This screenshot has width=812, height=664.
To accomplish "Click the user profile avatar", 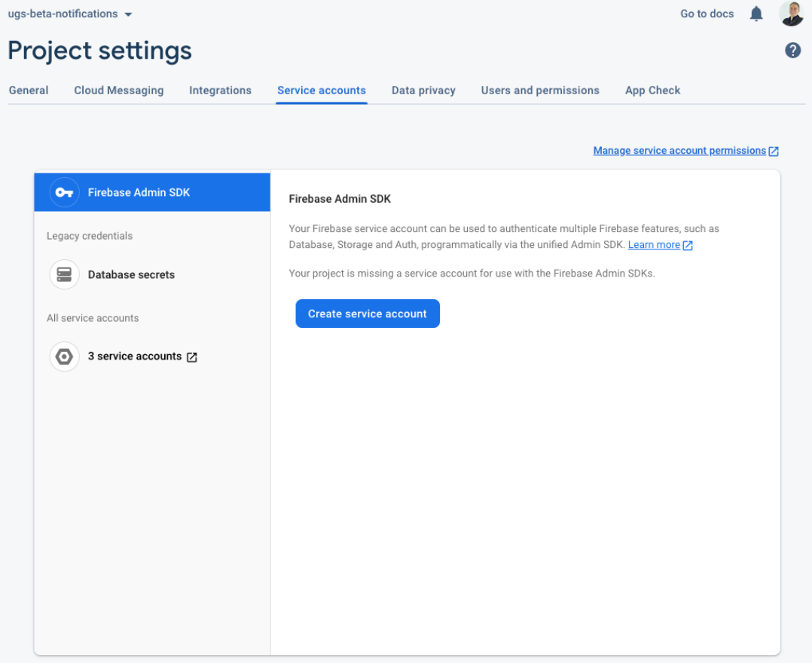I will pyautogui.click(x=791, y=14).
